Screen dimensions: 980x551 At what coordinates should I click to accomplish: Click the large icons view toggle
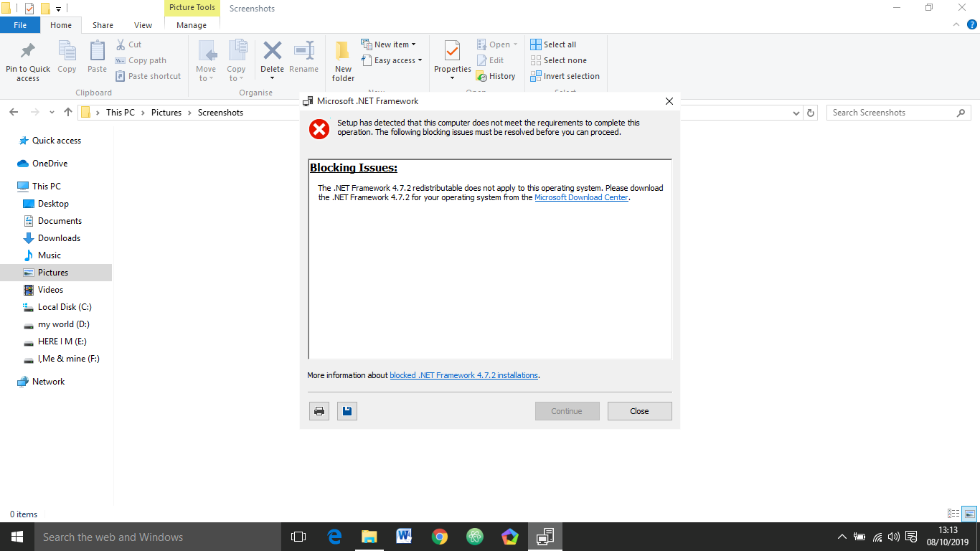tap(969, 514)
